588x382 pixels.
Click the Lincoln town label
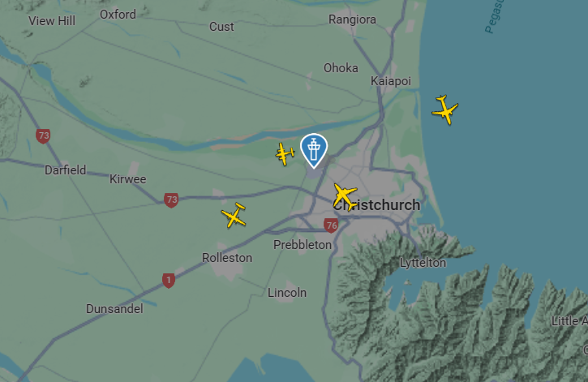pyautogui.click(x=287, y=293)
